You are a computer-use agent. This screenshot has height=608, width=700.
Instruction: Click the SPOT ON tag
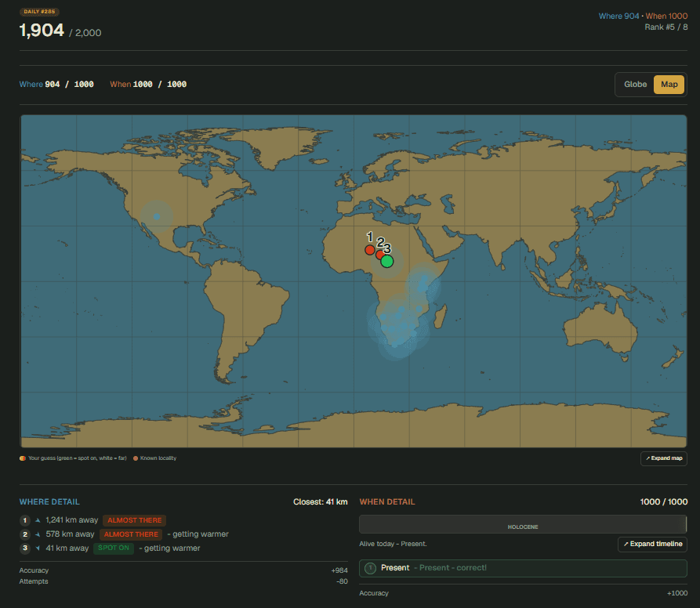pos(114,548)
